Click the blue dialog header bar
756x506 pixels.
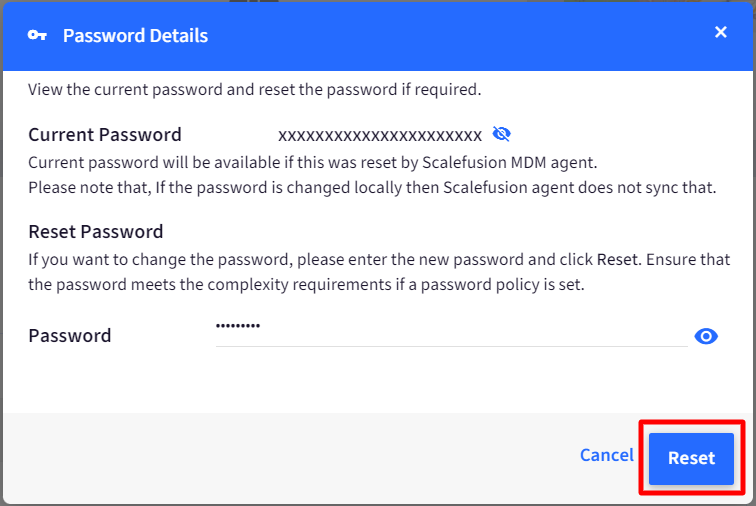378,36
